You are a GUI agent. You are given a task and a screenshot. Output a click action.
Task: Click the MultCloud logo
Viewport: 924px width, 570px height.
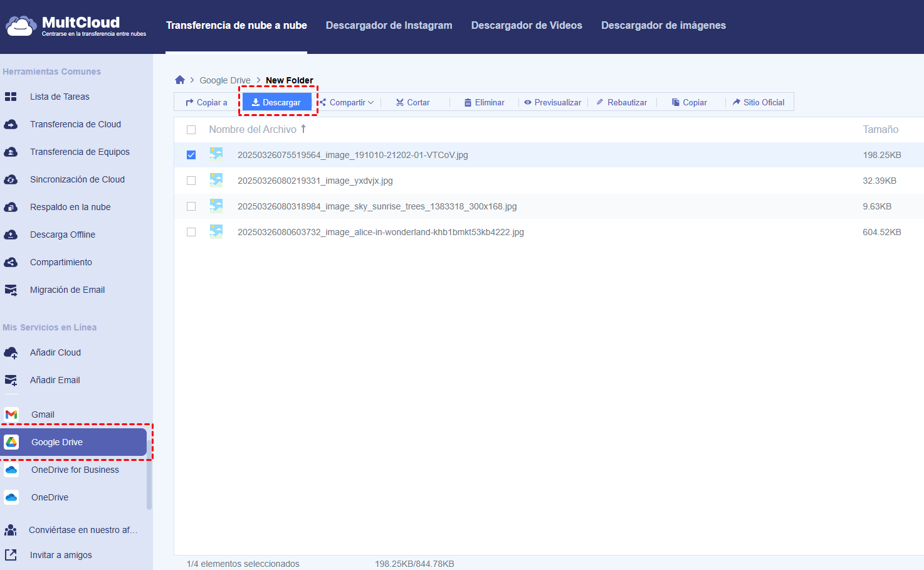coord(76,26)
